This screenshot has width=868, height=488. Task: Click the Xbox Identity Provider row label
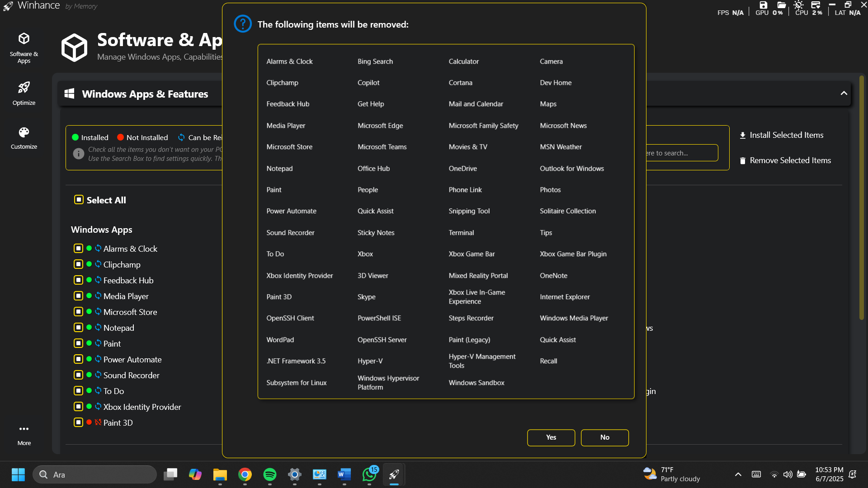click(x=142, y=407)
